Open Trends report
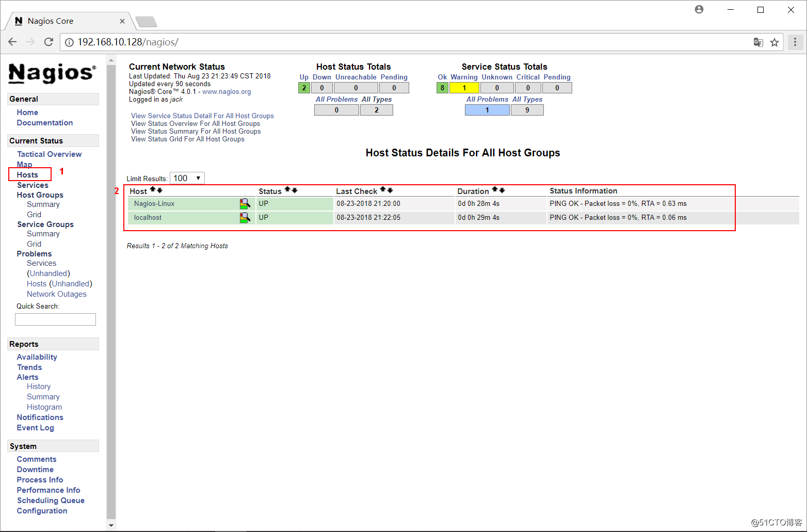The width and height of the screenshot is (807, 532). point(29,367)
